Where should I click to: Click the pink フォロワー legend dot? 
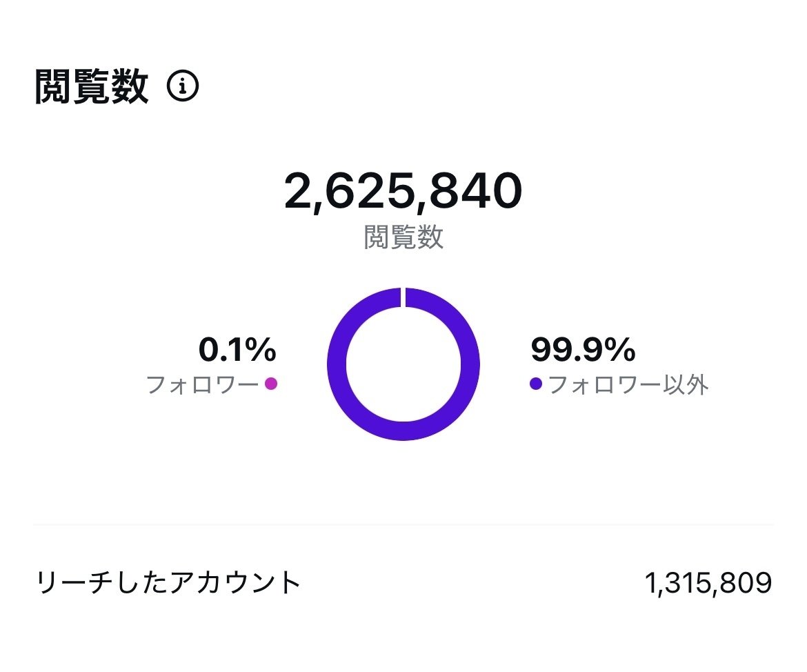tap(271, 384)
